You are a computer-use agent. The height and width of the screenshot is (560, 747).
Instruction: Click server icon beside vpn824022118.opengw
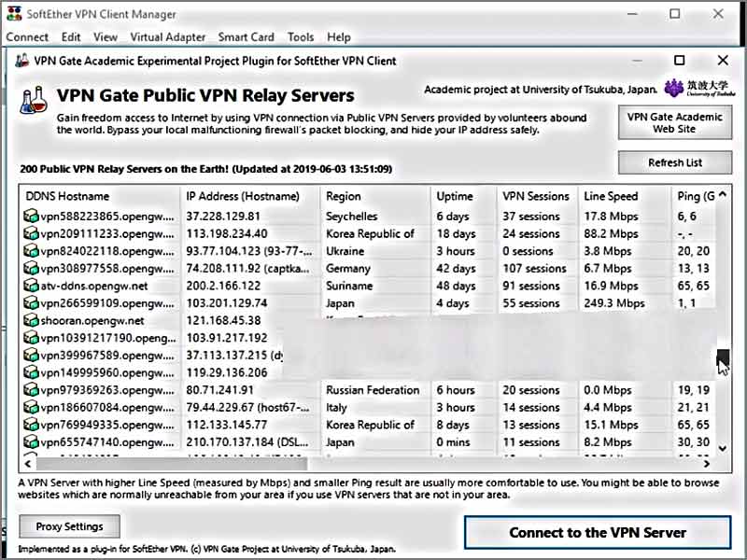pyautogui.click(x=31, y=251)
